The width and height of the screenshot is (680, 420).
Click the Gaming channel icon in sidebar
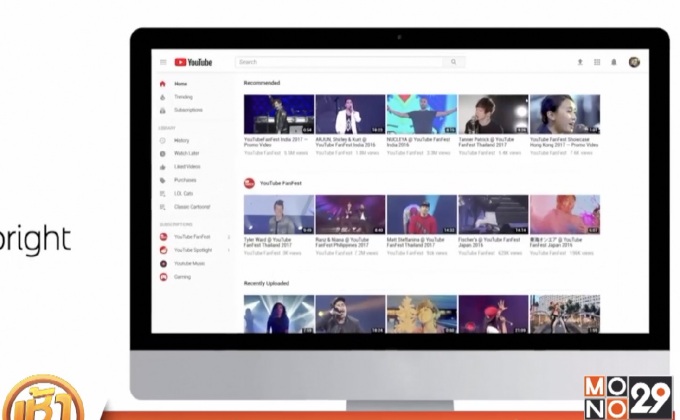(163, 277)
